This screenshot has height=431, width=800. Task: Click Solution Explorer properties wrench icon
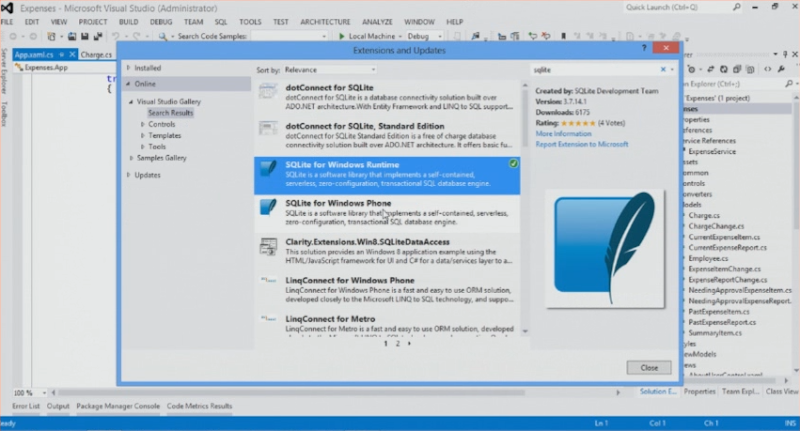click(781, 69)
